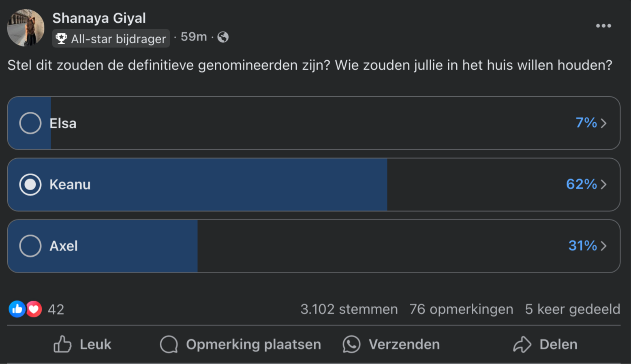Click the blue thumbs-up reaction icon

[x=17, y=309]
